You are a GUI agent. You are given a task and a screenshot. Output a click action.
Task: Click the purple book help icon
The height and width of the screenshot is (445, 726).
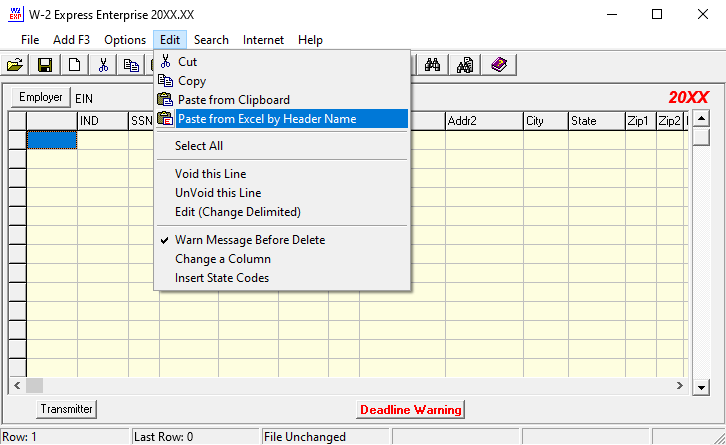498,65
